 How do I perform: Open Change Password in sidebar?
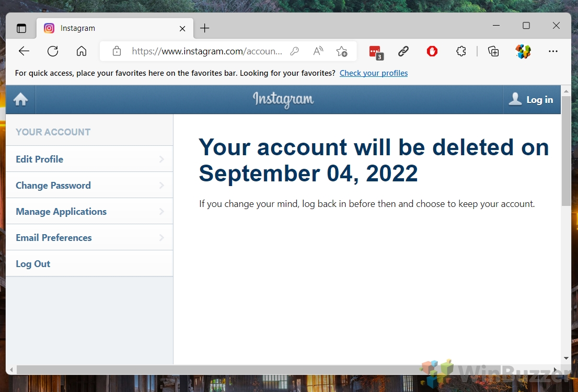pos(89,185)
